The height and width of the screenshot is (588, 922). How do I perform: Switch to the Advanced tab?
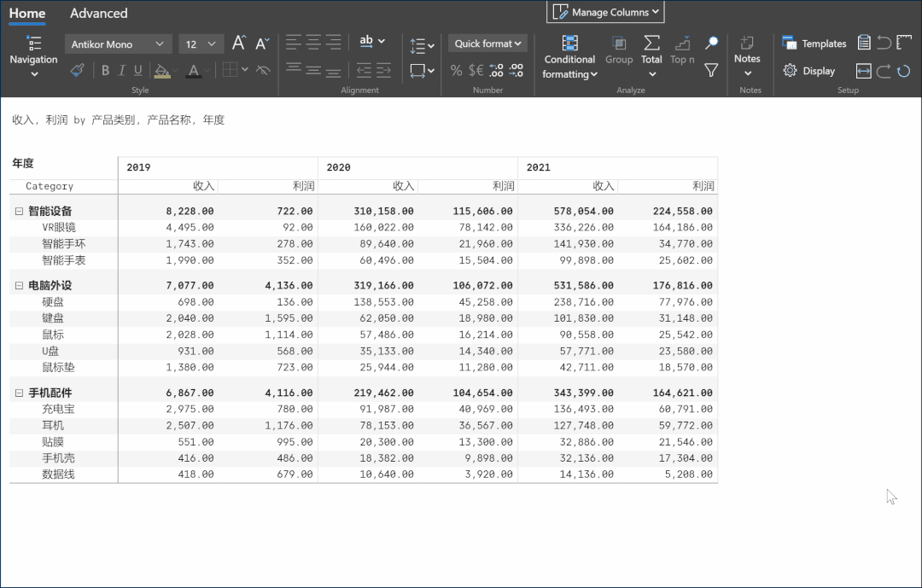[x=99, y=13]
